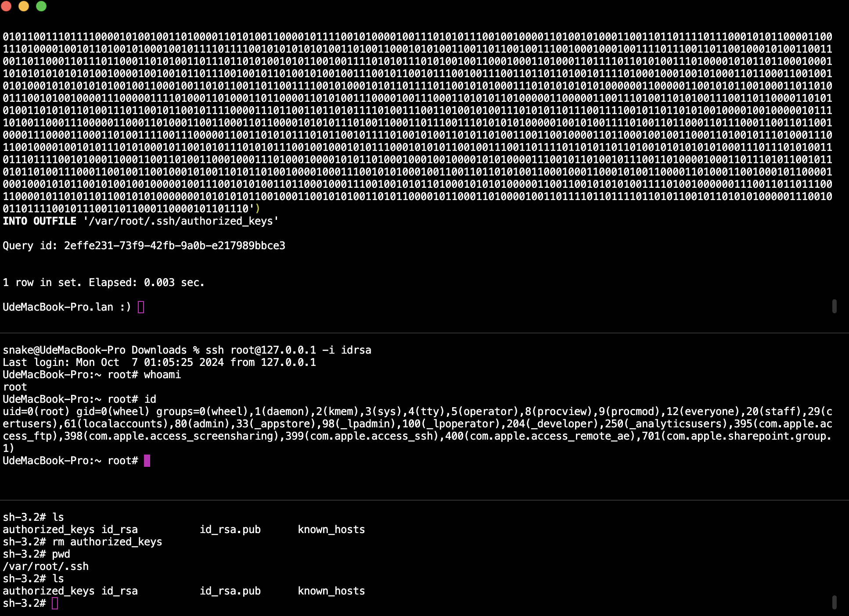Click the filled cursor at root# prompt
Screen dimensions: 849x616
tap(147, 460)
